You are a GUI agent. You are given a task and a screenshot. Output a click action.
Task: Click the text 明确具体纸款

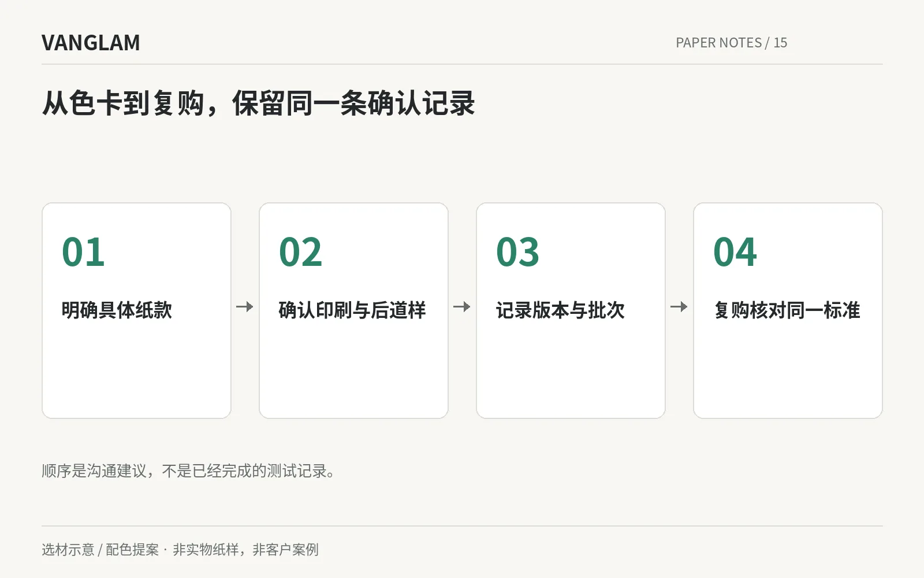click(117, 310)
